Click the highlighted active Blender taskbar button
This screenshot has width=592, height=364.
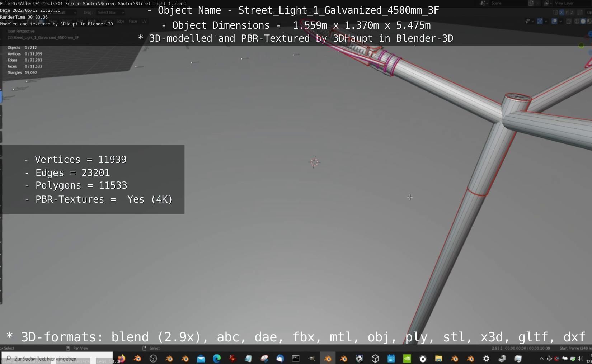328,358
